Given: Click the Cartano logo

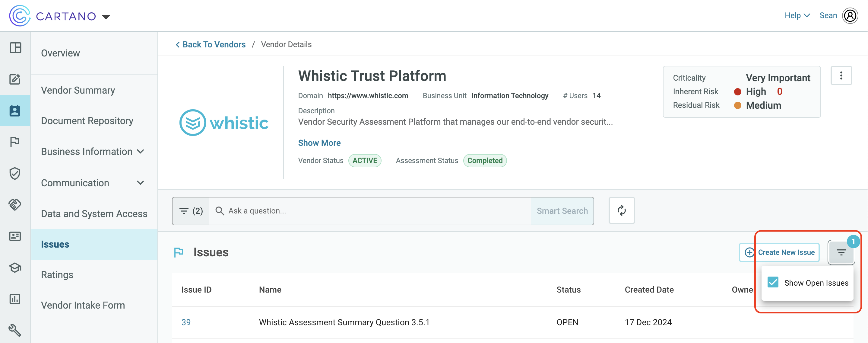Looking at the screenshot, I should point(52,16).
